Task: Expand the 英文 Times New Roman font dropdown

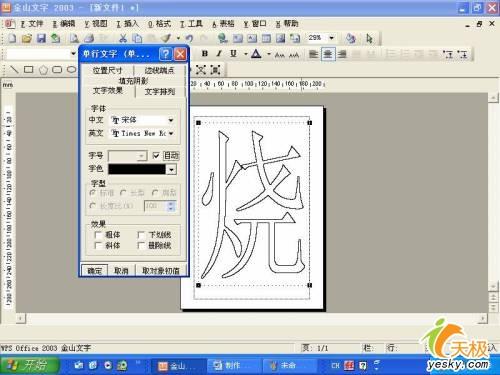Action: [171, 134]
